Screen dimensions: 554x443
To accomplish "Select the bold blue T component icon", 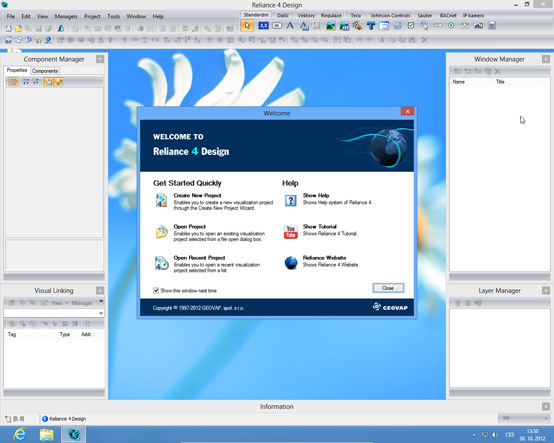I will point(371,25).
